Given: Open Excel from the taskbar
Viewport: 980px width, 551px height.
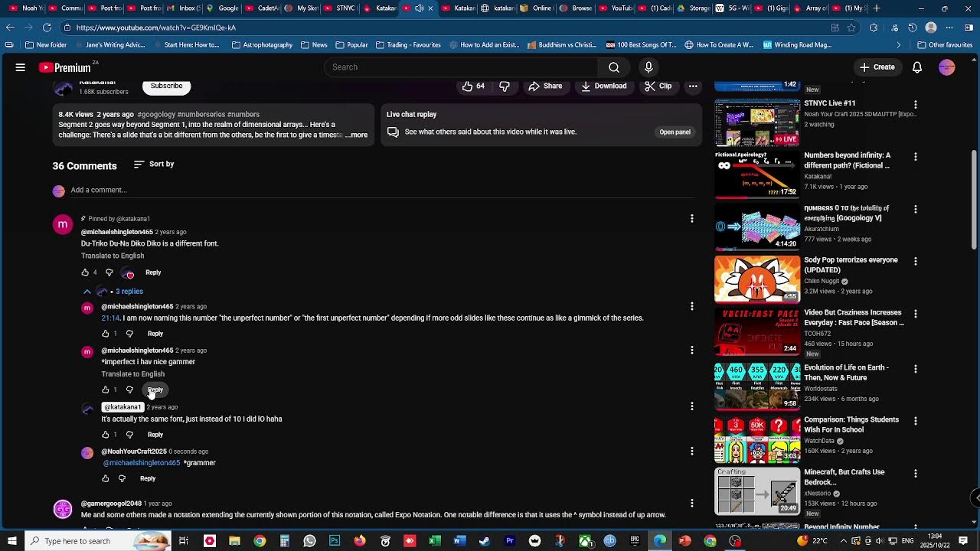Looking at the screenshot, I should point(434,541).
